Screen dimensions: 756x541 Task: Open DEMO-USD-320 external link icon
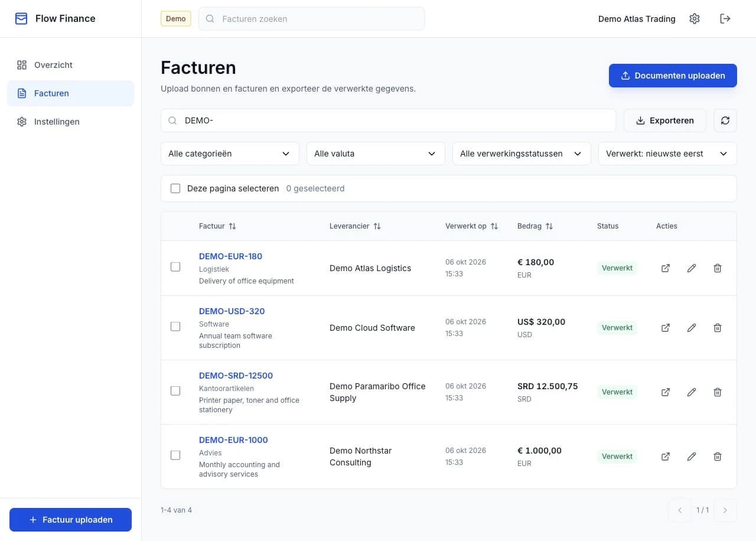(666, 328)
